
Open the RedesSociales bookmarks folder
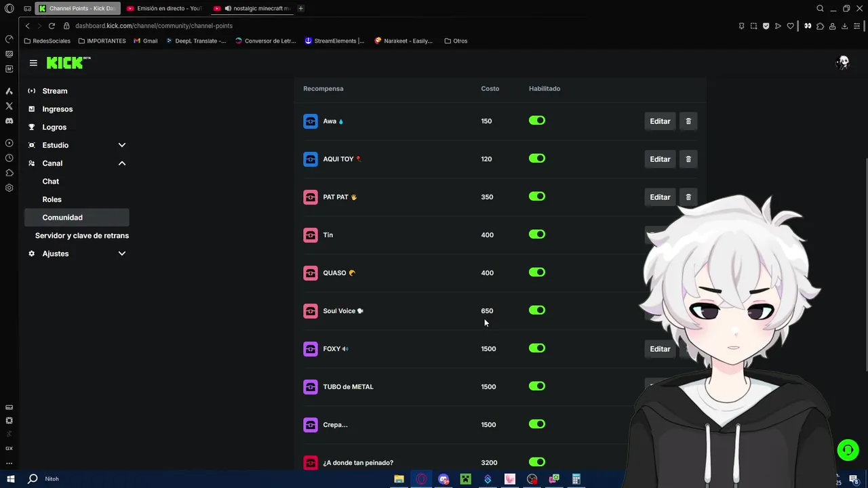point(47,41)
